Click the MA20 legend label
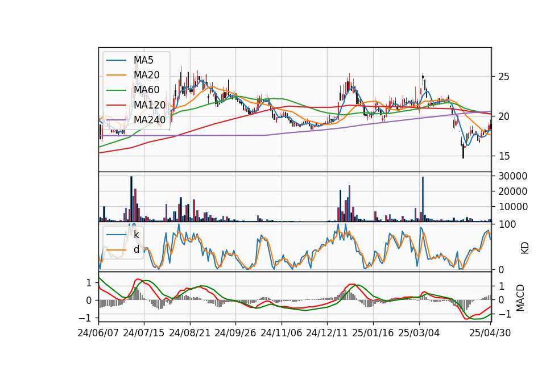546x392 pixels. 146,75
